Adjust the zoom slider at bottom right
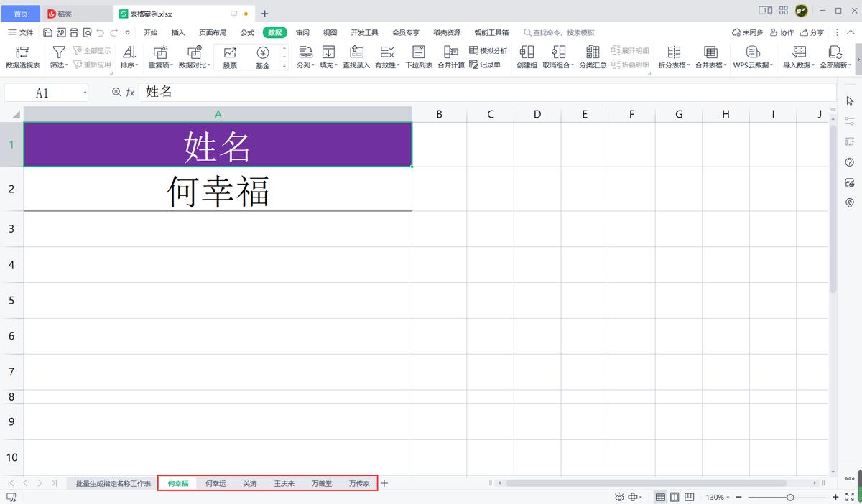This screenshot has height=504, width=862. pos(789,496)
